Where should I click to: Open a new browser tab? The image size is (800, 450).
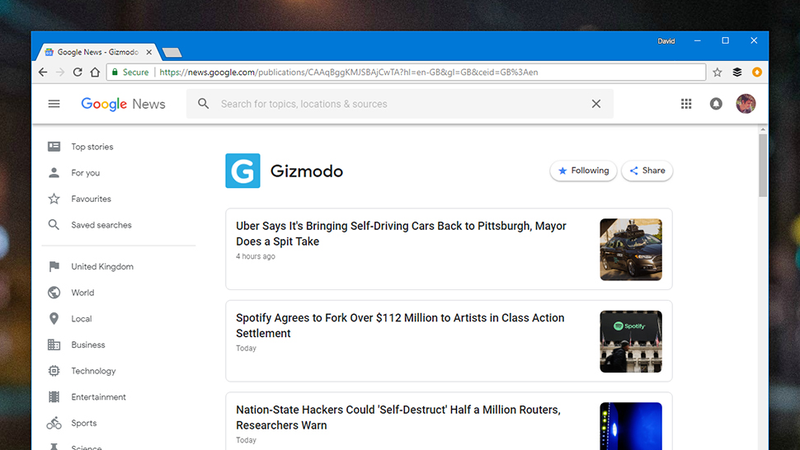[x=172, y=53]
